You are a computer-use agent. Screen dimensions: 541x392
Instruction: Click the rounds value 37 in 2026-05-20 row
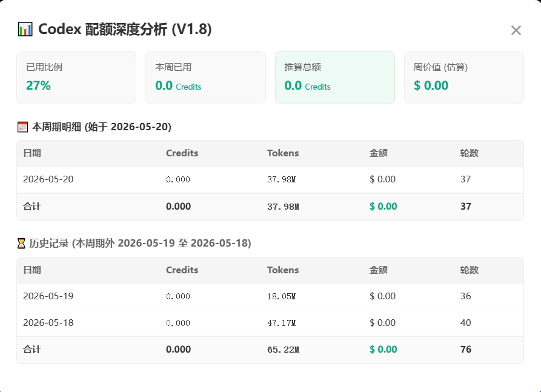point(465,179)
